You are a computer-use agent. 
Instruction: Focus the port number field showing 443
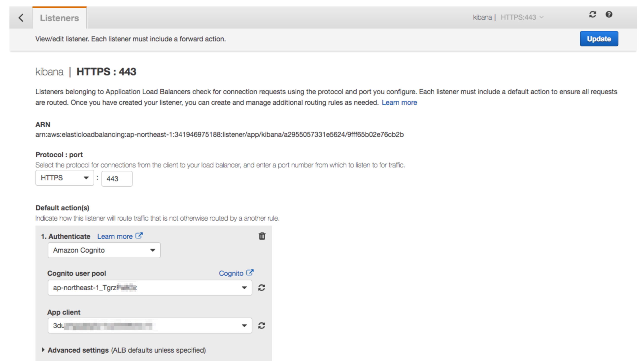[x=117, y=179]
